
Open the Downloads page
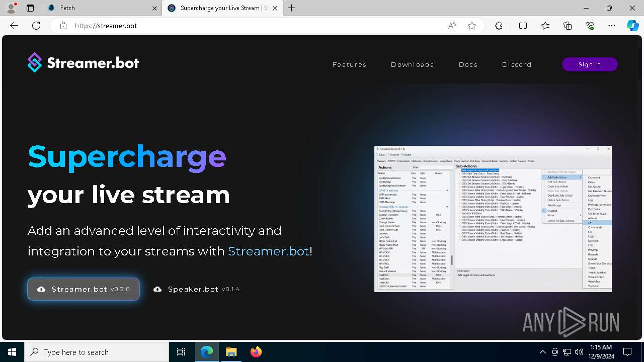coord(412,64)
